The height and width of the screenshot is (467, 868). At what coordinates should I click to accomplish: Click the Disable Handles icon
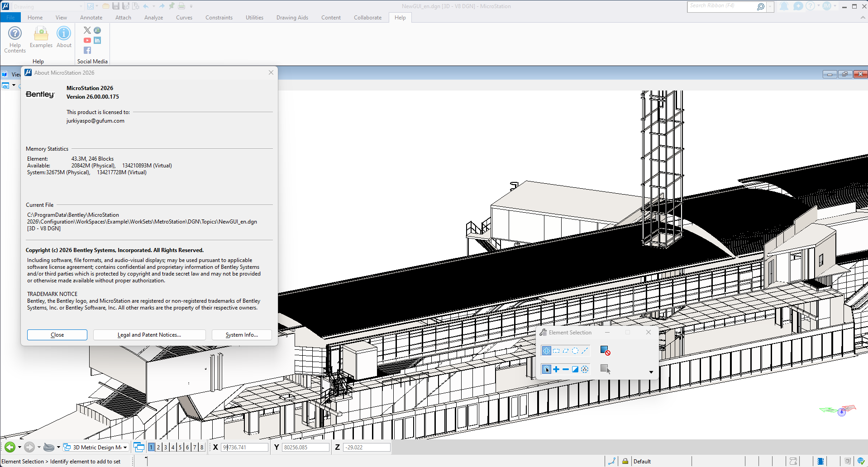coord(605,351)
